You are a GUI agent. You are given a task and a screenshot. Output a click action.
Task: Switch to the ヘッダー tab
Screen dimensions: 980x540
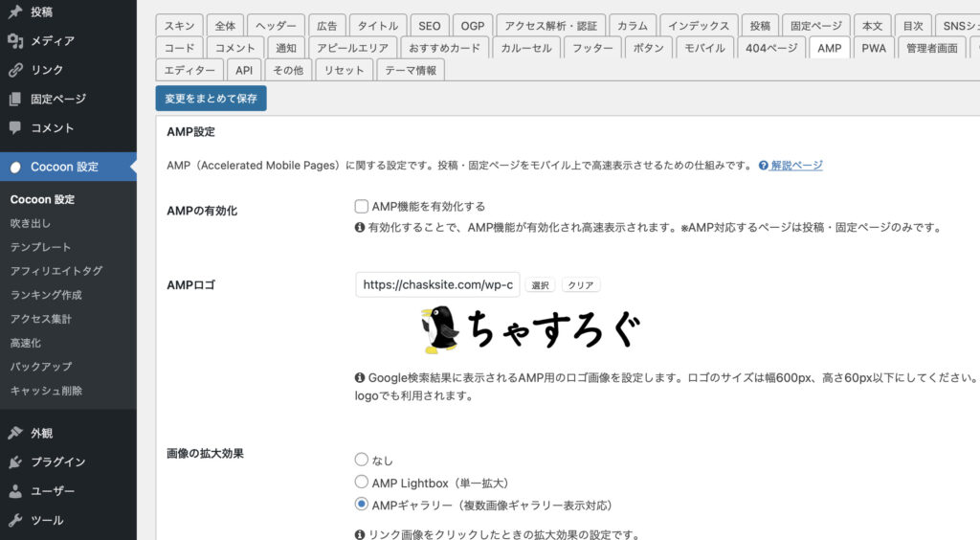click(x=276, y=26)
